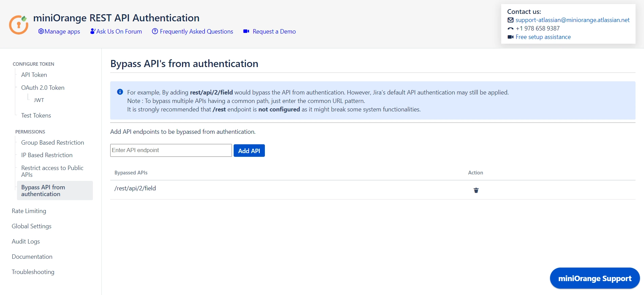Delete the /rest/api/2/field bypassed API
Image resolution: width=644 pixels, height=295 pixels.
(476, 190)
